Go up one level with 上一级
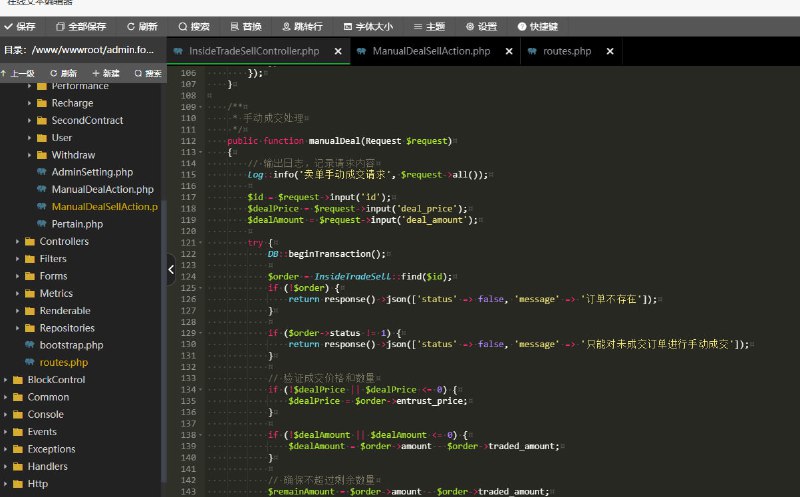Image resolution: width=800 pixels, height=497 pixels. [x=18, y=73]
